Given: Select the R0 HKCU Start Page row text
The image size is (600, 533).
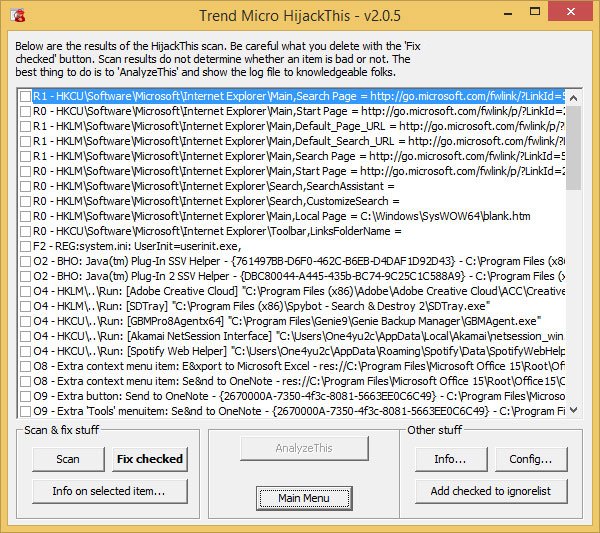Looking at the screenshot, I should click(x=298, y=111).
